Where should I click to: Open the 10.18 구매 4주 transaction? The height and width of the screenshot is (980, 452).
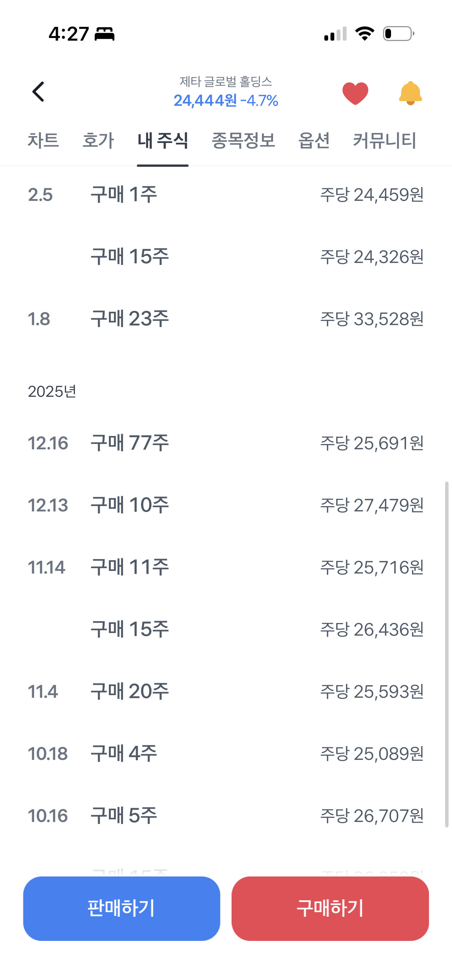click(x=225, y=753)
